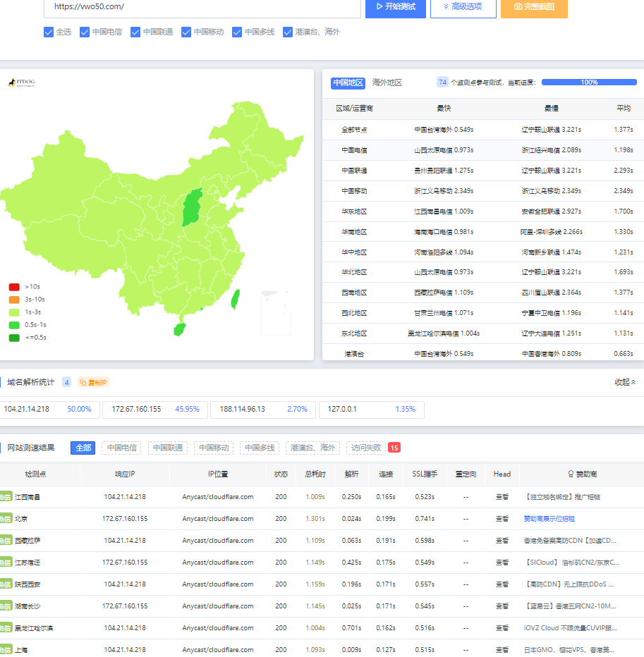Open the 高级选项 advanced options dropdown
Screen dimensions: 644x657
pyautogui.click(x=463, y=7)
